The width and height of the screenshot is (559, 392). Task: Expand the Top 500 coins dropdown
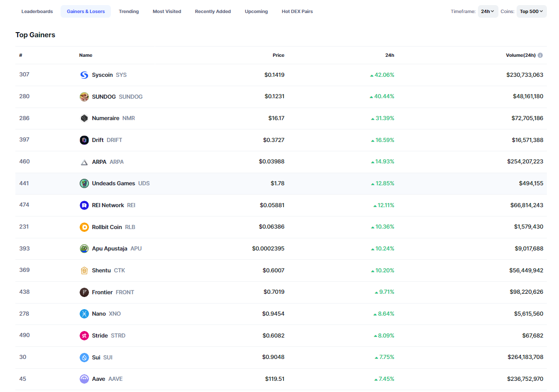click(x=532, y=12)
